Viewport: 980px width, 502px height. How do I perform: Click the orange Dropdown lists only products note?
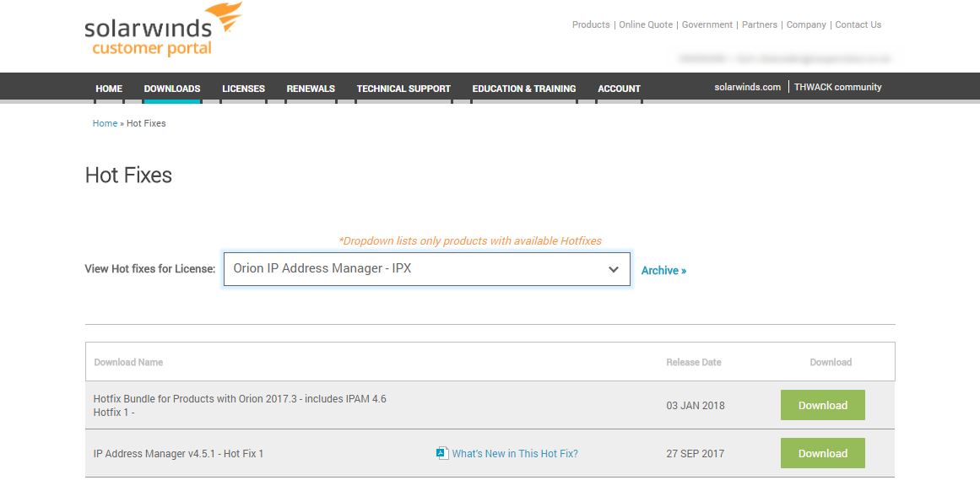click(x=470, y=241)
